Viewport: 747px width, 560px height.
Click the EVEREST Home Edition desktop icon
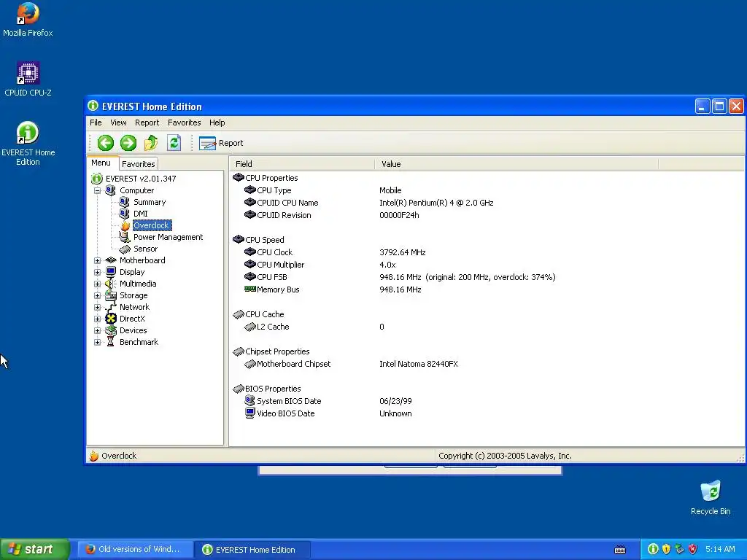pos(28,144)
